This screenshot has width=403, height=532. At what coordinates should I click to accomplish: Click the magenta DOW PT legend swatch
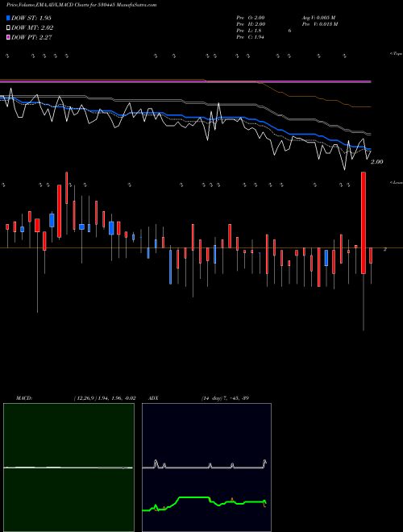click(x=8, y=37)
